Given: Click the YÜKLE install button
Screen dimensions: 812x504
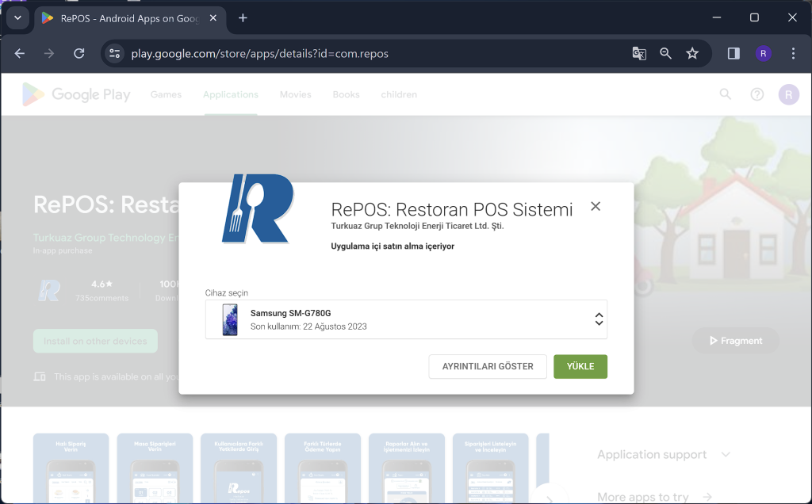Looking at the screenshot, I should pos(580,366).
